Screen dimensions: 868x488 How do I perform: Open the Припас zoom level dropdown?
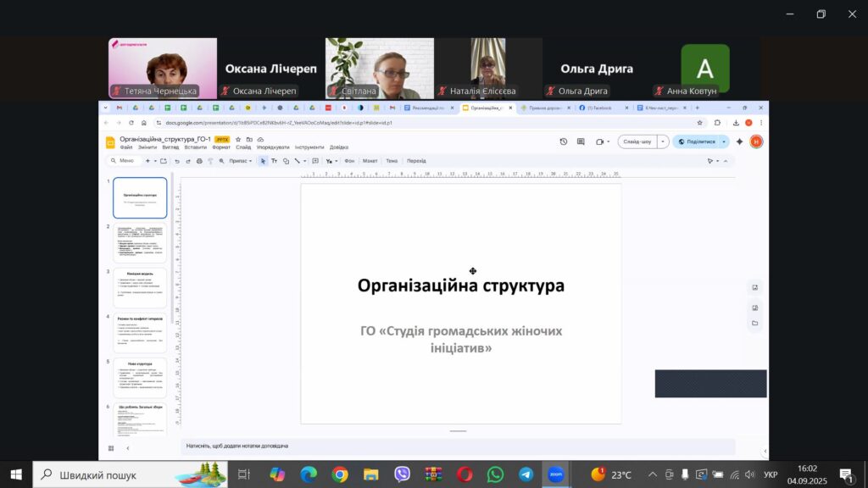(x=240, y=161)
